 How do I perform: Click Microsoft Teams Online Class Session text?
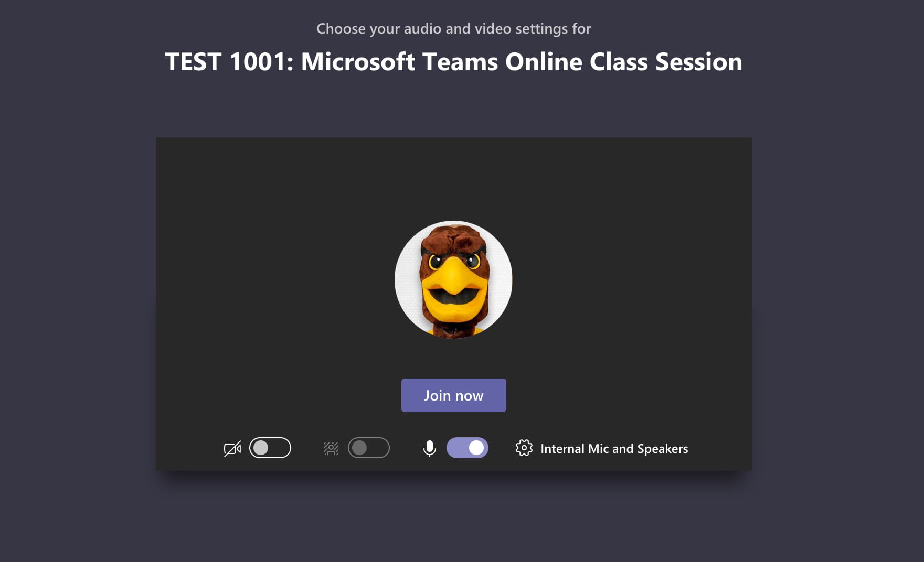tap(522, 61)
